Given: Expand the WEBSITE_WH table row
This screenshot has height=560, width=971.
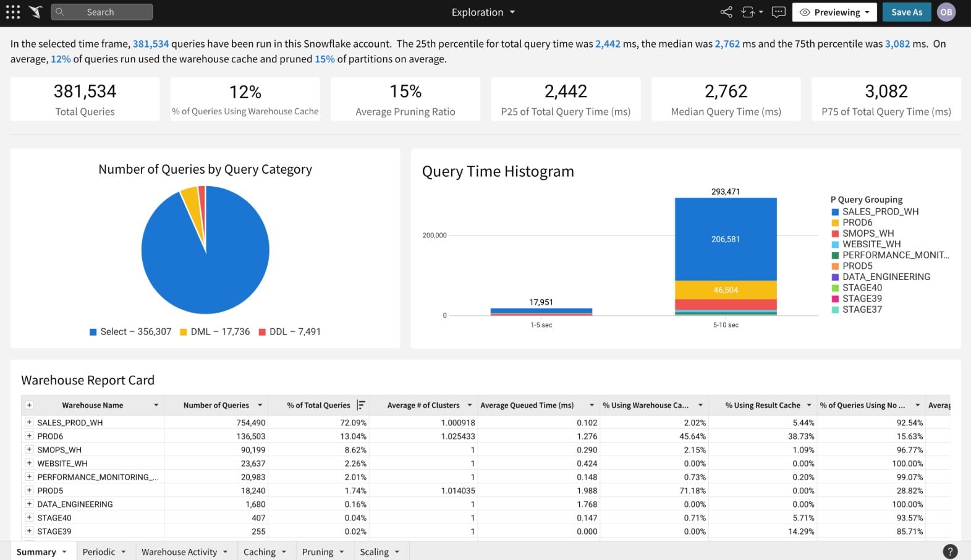Looking at the screenshot, I should click(x=28, y=463).
